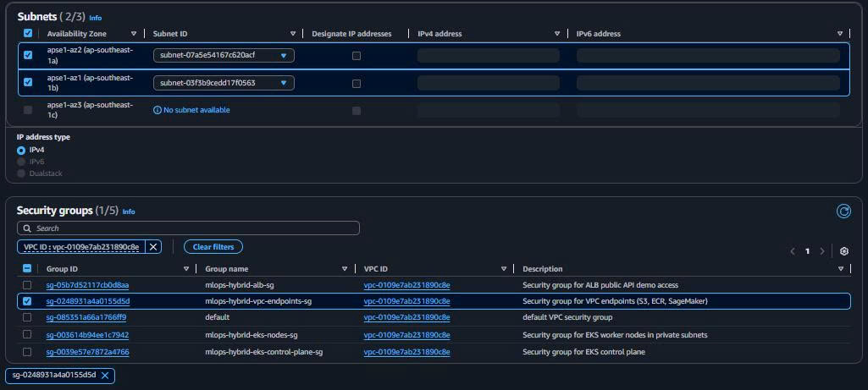Remove selected sg-0248931a4a0155d5d chip
This screenshot has width=868, height=390.
[105, 376]
